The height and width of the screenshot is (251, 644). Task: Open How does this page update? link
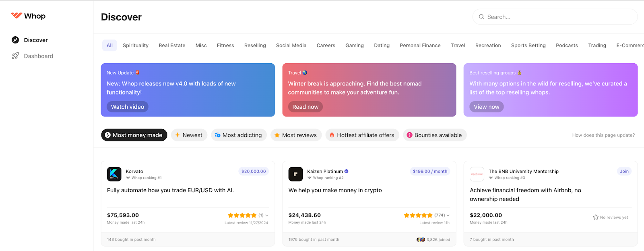coord(603,135)
